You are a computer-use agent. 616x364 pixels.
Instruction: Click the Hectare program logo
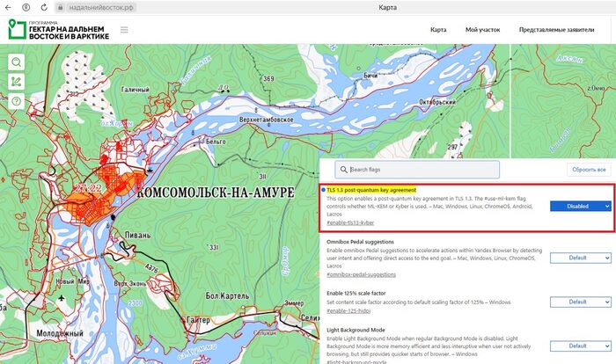59,29
